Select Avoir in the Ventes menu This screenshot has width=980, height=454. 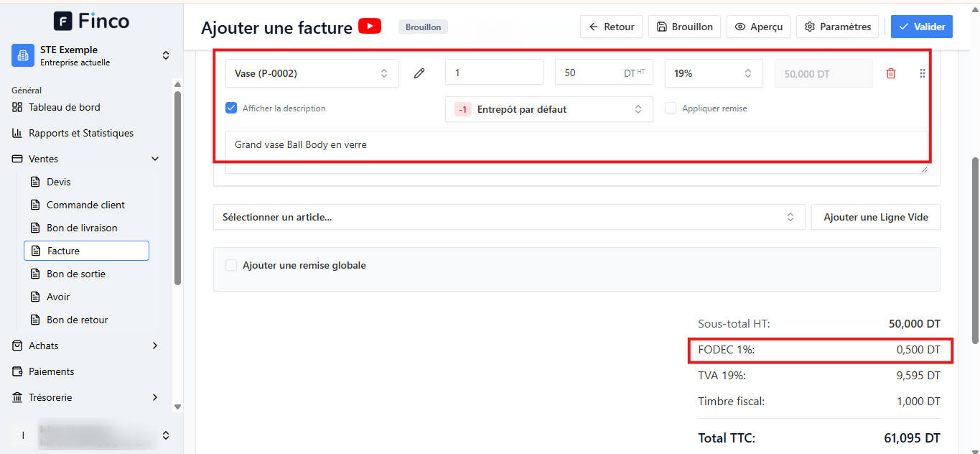coord(58,297)
